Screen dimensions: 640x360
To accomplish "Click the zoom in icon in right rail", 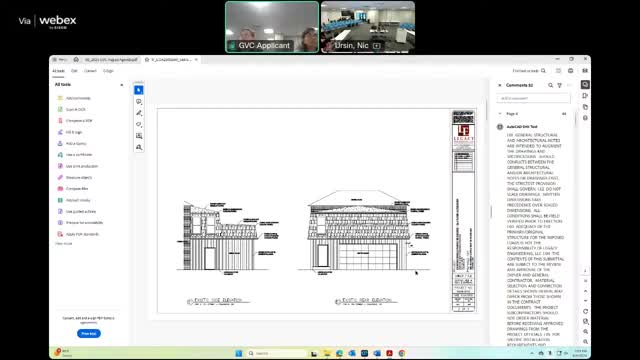I will 585,331.
